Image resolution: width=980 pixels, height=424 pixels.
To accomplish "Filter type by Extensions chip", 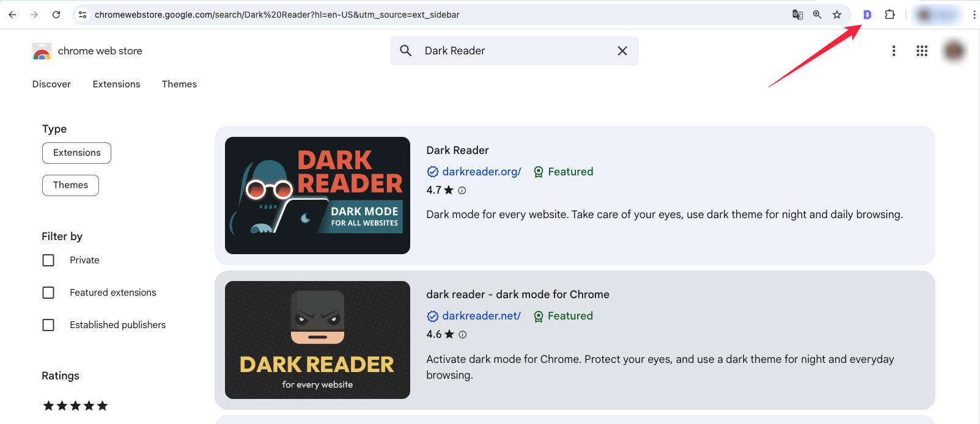I will (x=76, y=153).
